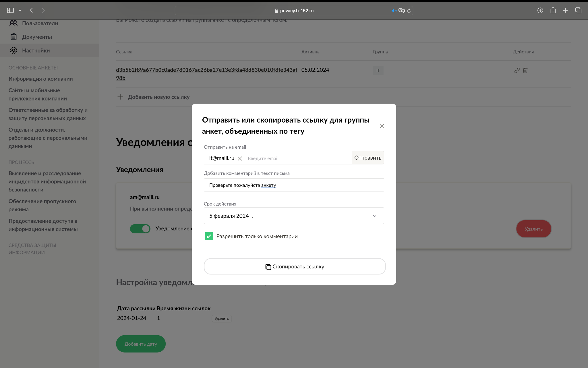Open Настройки in the sidebar
The height and width of the screenshot is (368, 588).
36,51
